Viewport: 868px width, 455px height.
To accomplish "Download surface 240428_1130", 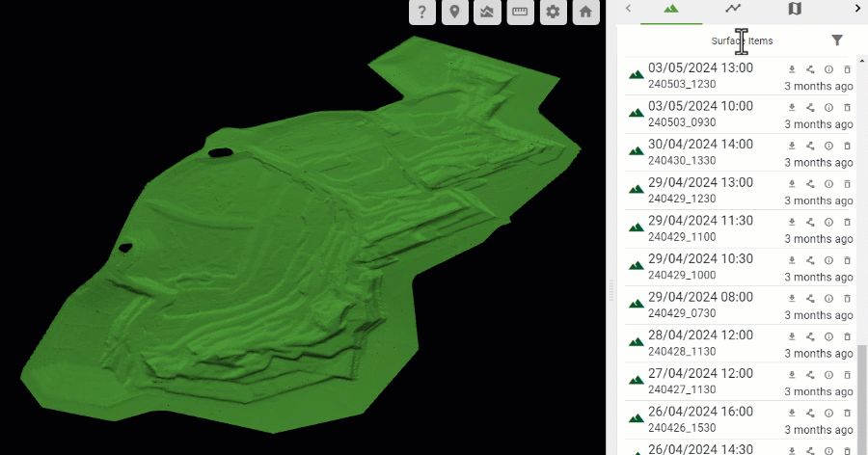I will point(792,336).
